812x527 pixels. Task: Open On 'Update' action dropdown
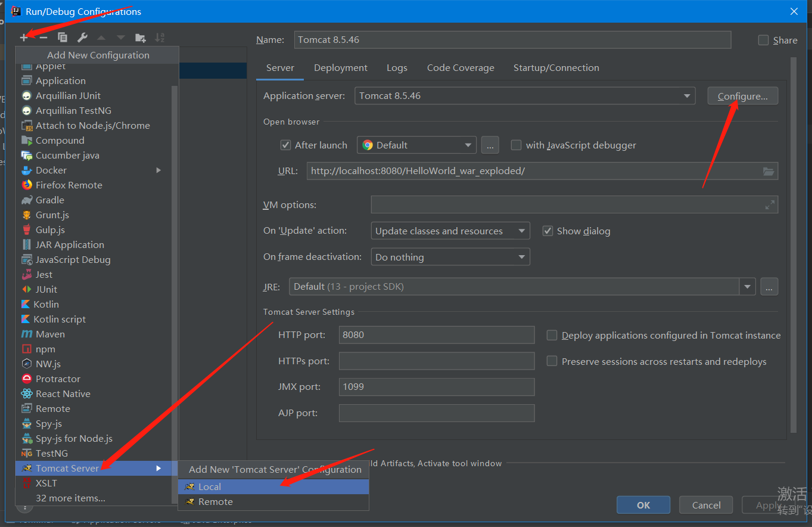[450, 231]
